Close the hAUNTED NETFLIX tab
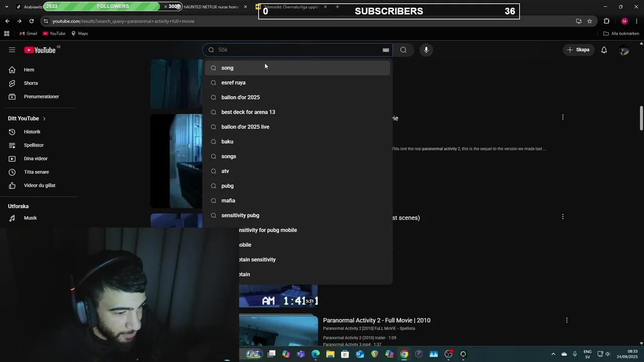 click(x=246, y=7)
